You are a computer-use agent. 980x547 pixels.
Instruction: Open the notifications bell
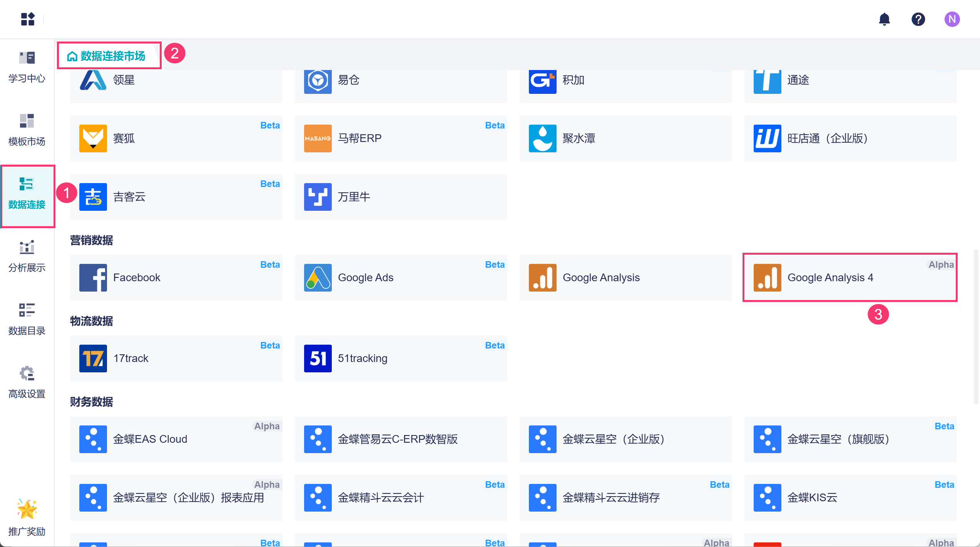(x=885, y=19)
